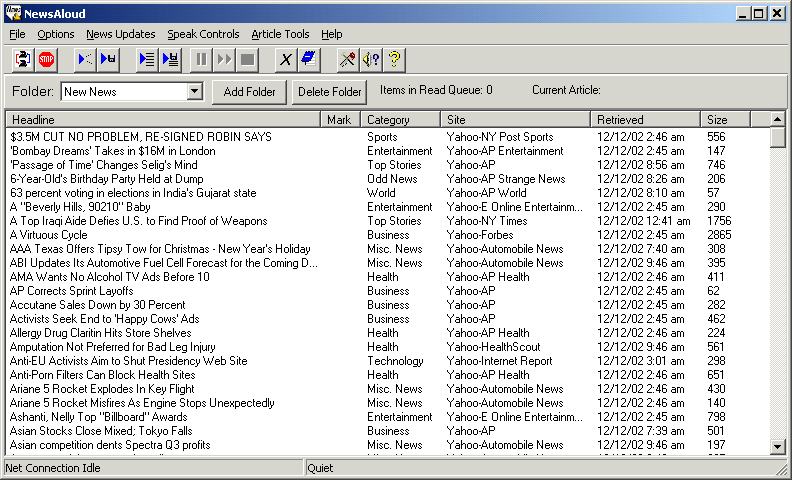The width and height of the screenshot is (792, 480).
Task: Click the yellow question mark help icon
Action: (395, 59)
